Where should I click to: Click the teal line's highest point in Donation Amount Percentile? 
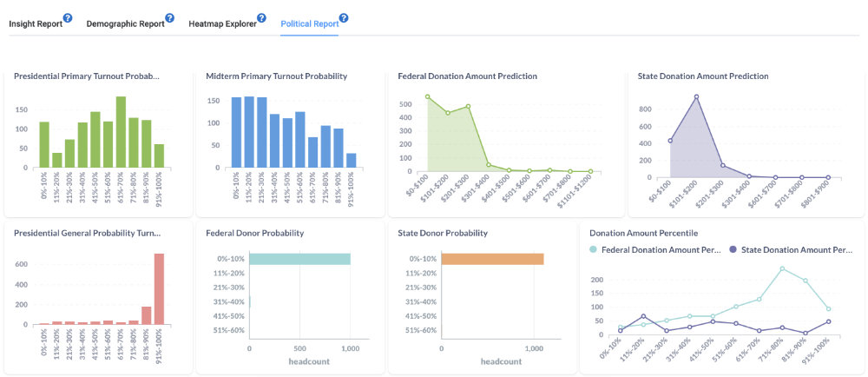pos(782,268)
